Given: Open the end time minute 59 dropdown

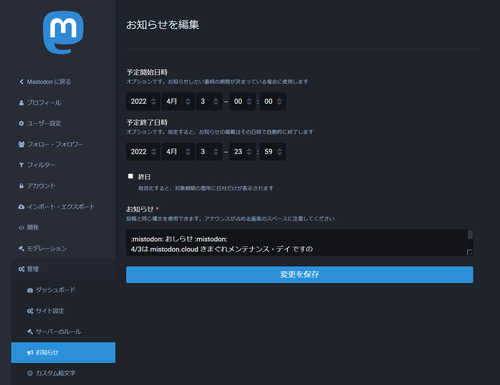Looking at the screenshot, I should click(273, 152).
